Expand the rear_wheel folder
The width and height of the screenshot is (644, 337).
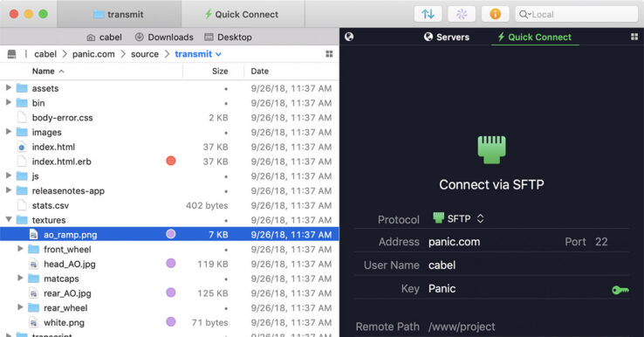(x=20, y=307)
